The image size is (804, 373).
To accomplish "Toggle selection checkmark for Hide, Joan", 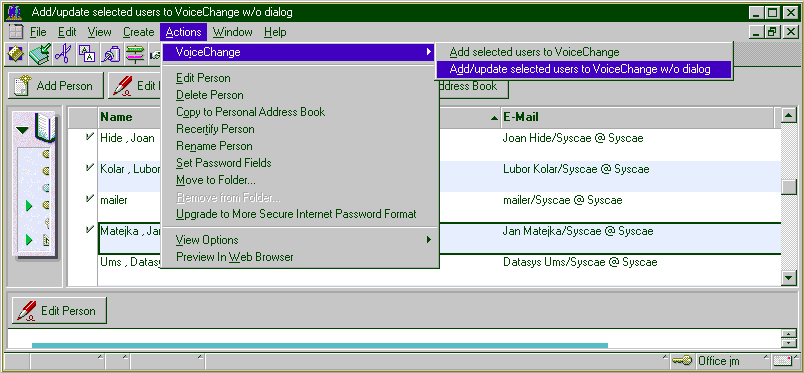I will tap(90, 136).
